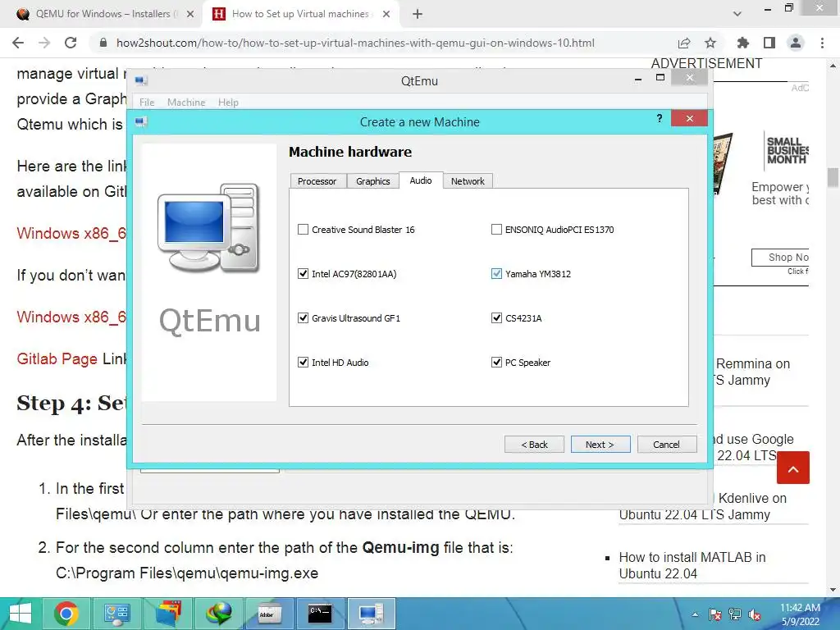Click the Chrome forward arrow
This screenshot has width=840, height=630.
[44, 43]
